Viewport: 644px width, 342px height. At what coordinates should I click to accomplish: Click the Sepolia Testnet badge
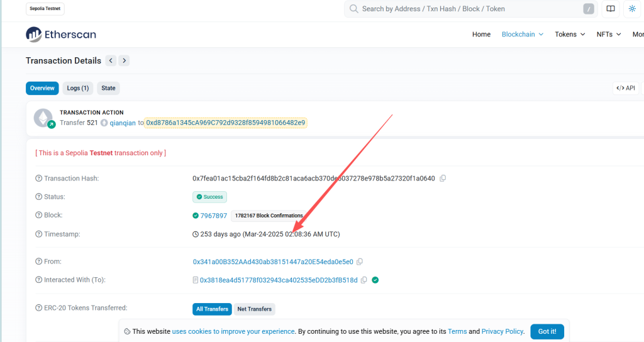45,9
